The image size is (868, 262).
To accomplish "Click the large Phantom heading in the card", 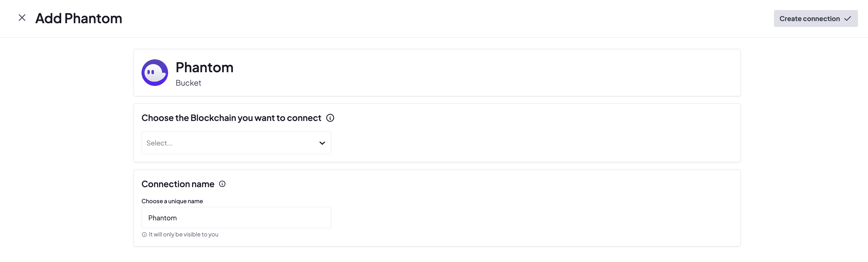I will coord(204,67).
